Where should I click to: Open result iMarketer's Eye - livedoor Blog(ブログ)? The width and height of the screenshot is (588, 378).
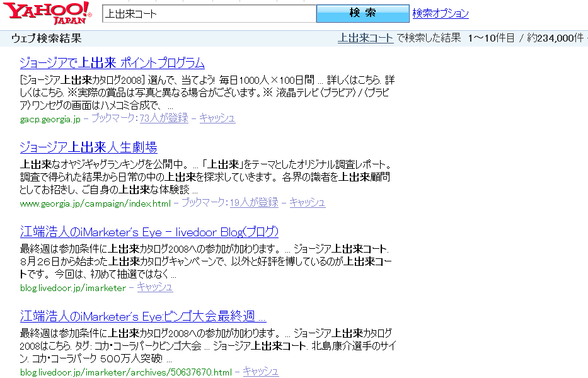click(x=149, y=232)
